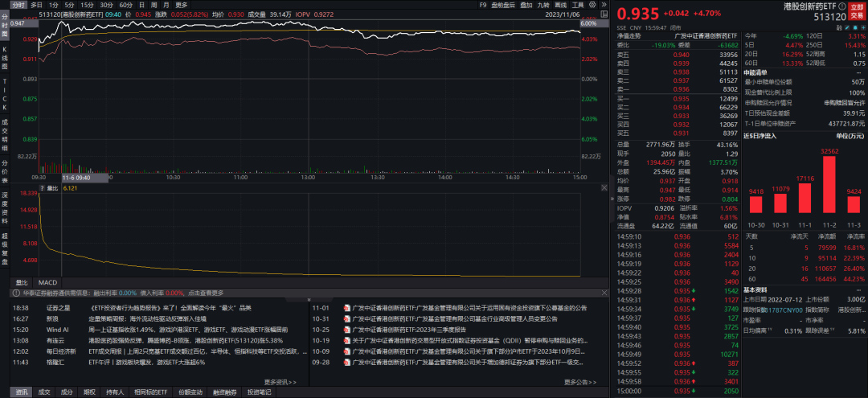Screen dimensions: 868x398
Task: Click the pencil note icon under stock code
Action: click(x=847, y=27)
